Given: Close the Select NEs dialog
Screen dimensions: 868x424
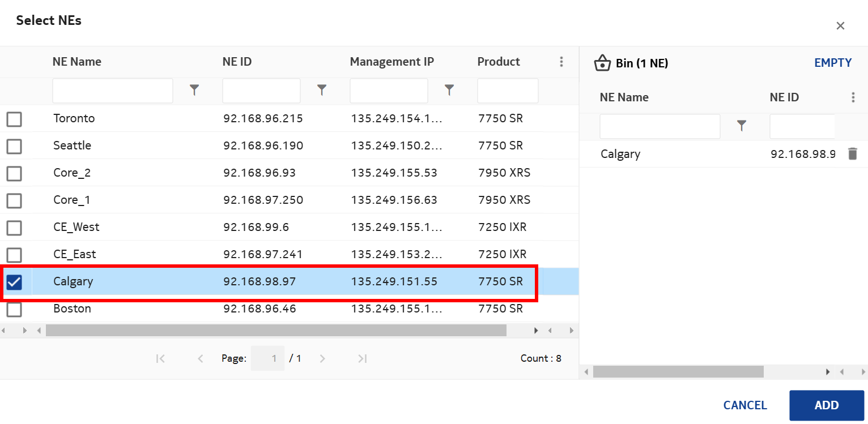Looking at the screenshot, I should click(x=840, y=25).
